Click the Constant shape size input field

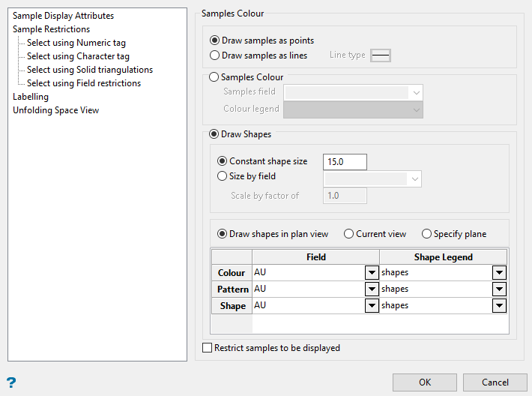345,162
